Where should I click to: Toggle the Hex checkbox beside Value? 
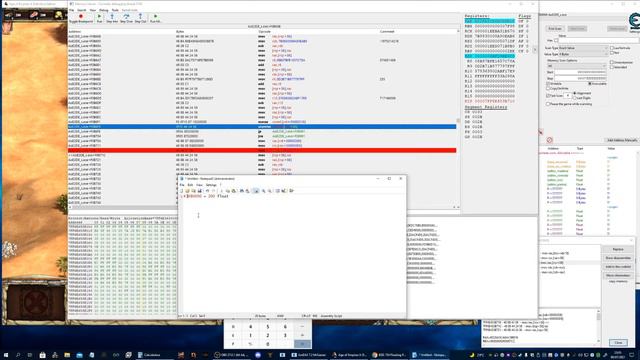click(556, 40)
